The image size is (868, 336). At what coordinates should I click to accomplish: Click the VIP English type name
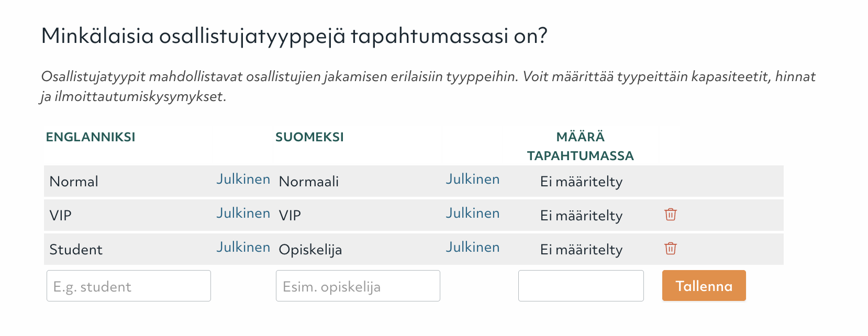point(61,216)
